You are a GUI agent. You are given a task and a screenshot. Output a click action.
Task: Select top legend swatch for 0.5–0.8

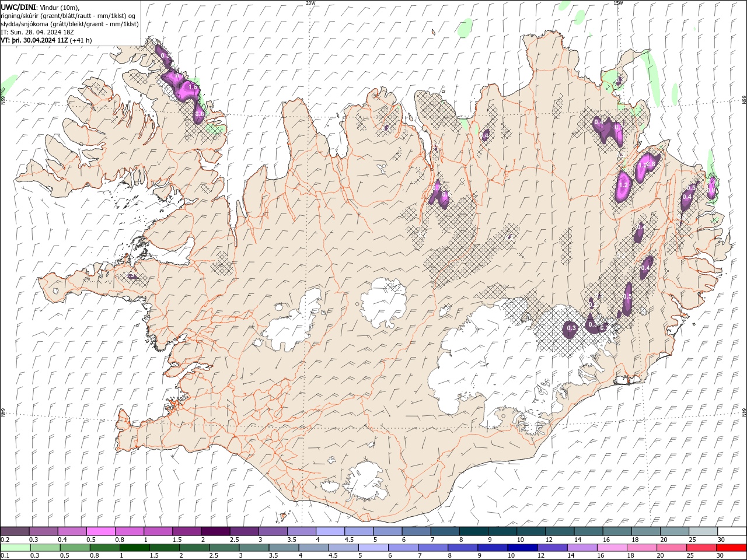click(100, 531)
